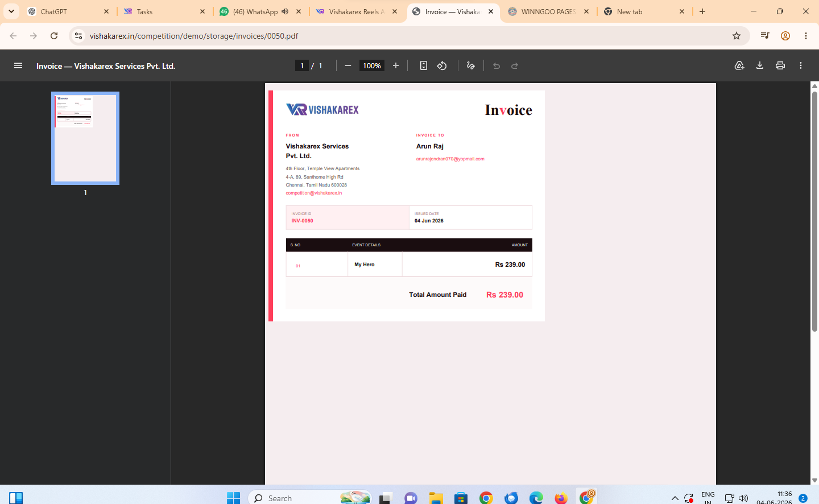The image size is (819, 504).
Task: Click the undo icon in PDF toolbar
Action: tap(497, 65)
